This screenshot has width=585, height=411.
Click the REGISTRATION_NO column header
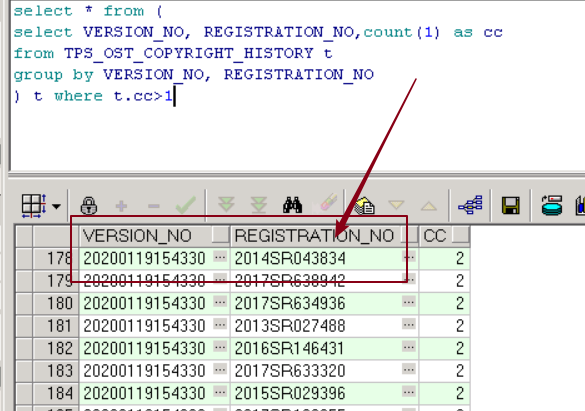click(324, 236)
